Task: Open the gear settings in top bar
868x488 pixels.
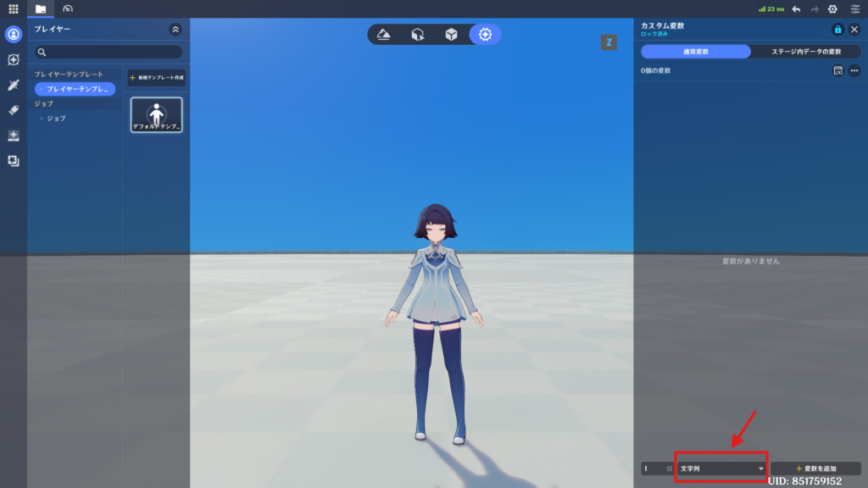Action: pyautogui.click(x=832, y=9)
